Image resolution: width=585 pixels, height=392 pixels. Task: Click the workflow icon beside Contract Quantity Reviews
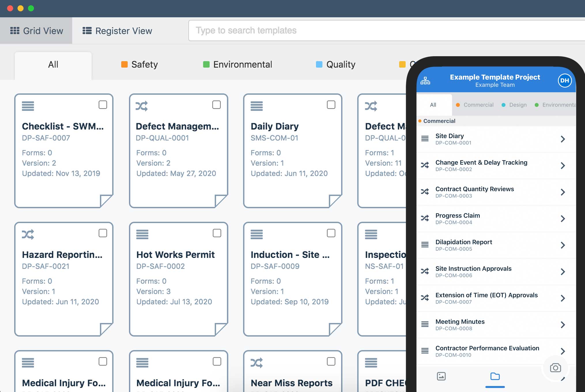pyautogui.click(x=425, y=192)
